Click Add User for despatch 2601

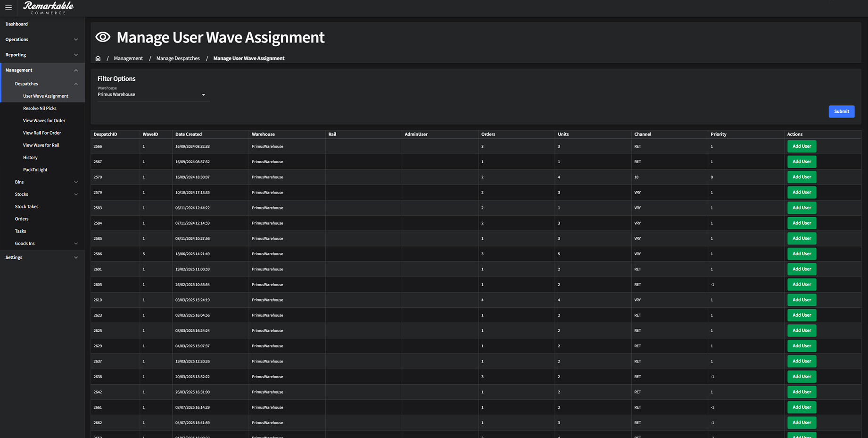(802, 269)
